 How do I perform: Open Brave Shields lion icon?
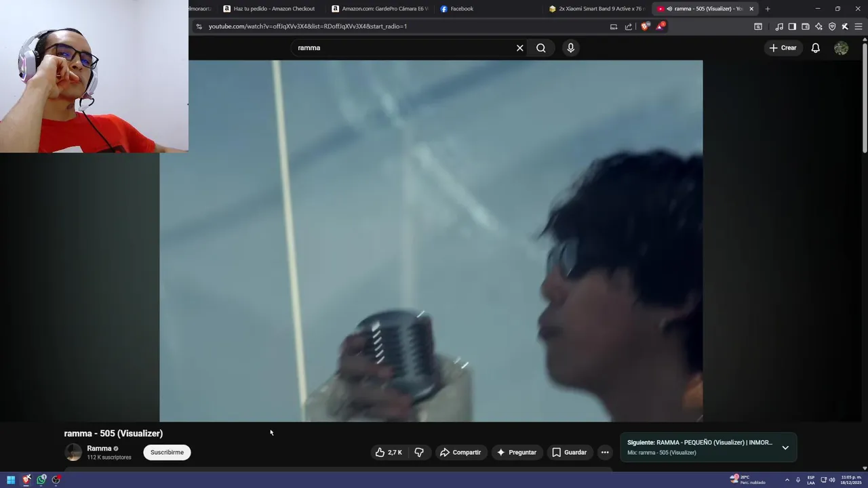(x=644, y=26)
